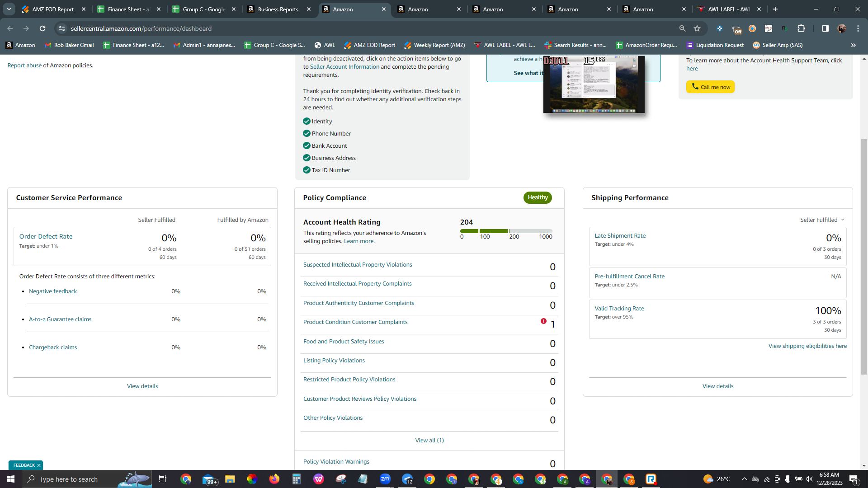Open the Report abuse link
Viewport: 868px width, 488px height.
[x=24, y=66]
